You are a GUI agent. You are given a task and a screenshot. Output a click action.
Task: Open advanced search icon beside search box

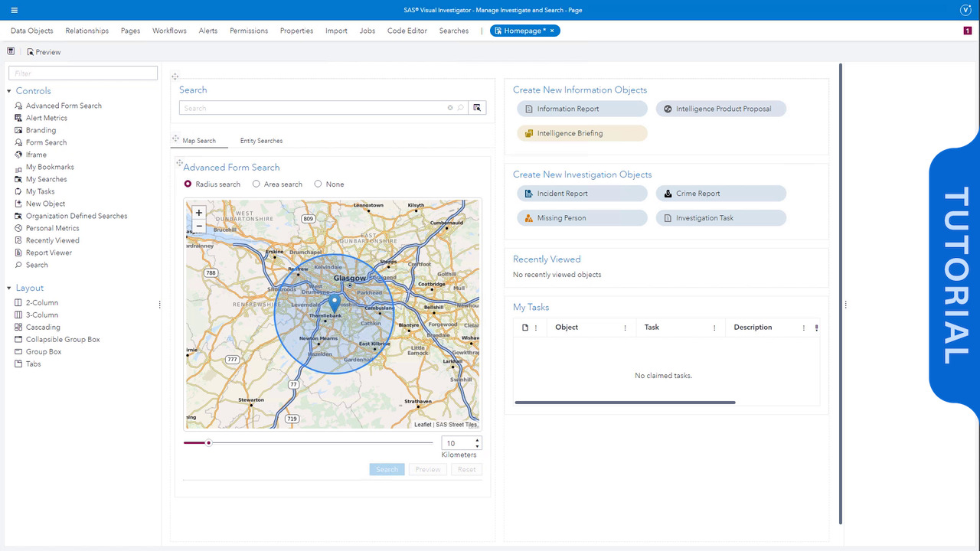click(x=477, y=108)
